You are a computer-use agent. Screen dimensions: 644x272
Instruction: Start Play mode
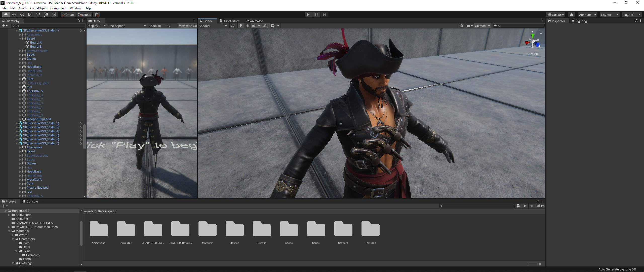coord(308,15)
